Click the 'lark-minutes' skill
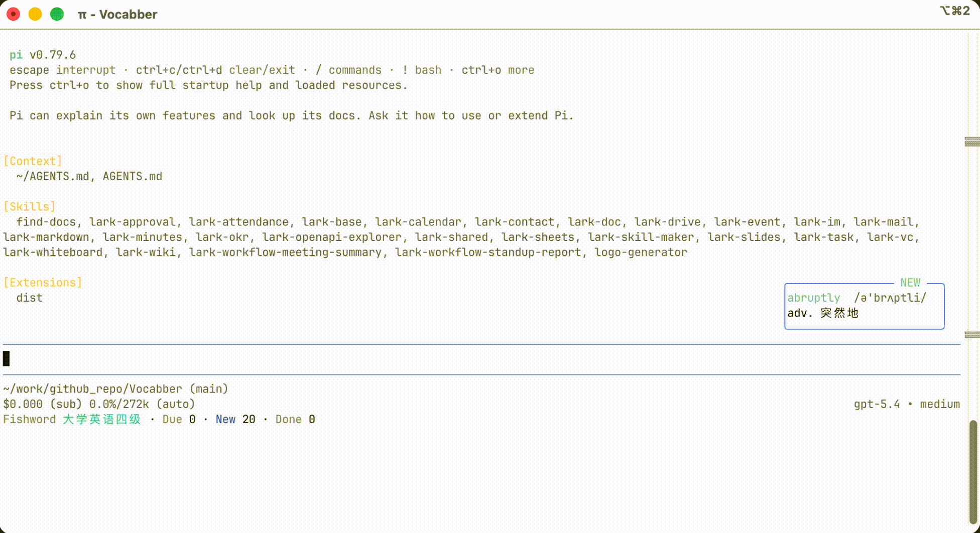Viewport: 980px width, 533px height. (x=143, y=237)
